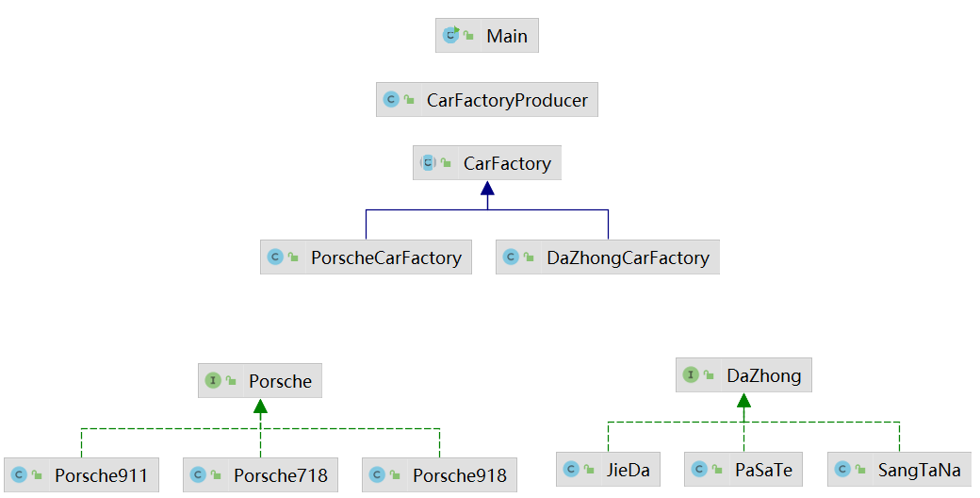The height and width of the screenshot is (498, 980).
Task: Click the green arrowhead under DaZhong interface
Action: tap(743, 401)
